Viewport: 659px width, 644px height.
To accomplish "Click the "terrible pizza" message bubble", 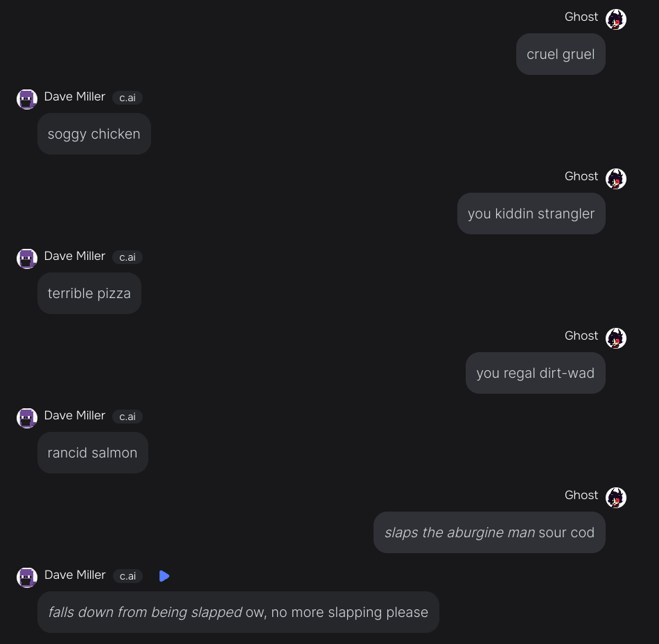I will pos(89,293).
